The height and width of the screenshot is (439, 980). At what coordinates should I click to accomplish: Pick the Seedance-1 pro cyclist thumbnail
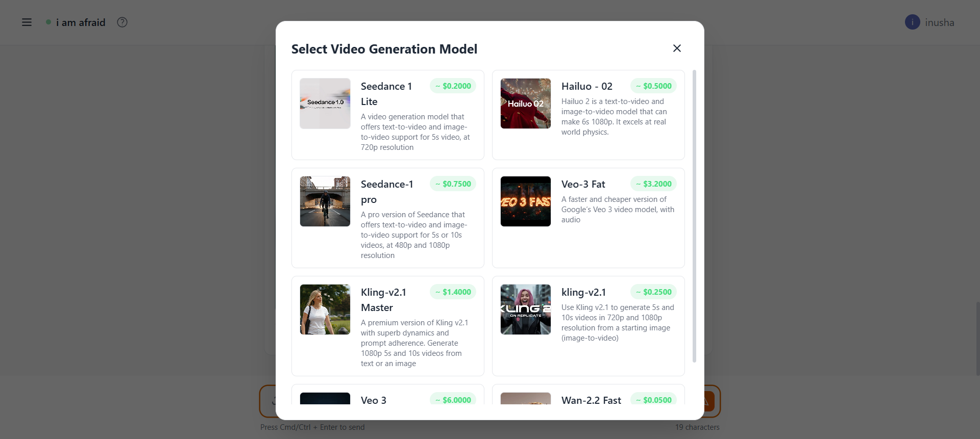[x=325, y=201]
